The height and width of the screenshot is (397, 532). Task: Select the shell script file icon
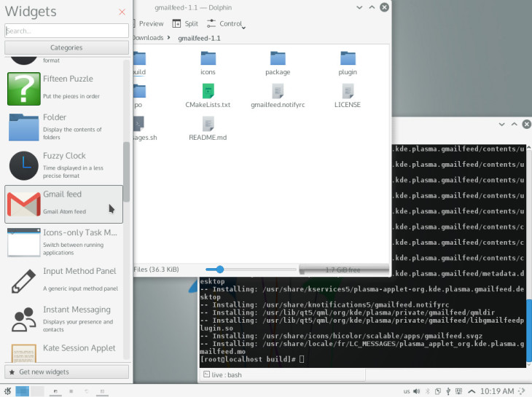pos(138,124)
